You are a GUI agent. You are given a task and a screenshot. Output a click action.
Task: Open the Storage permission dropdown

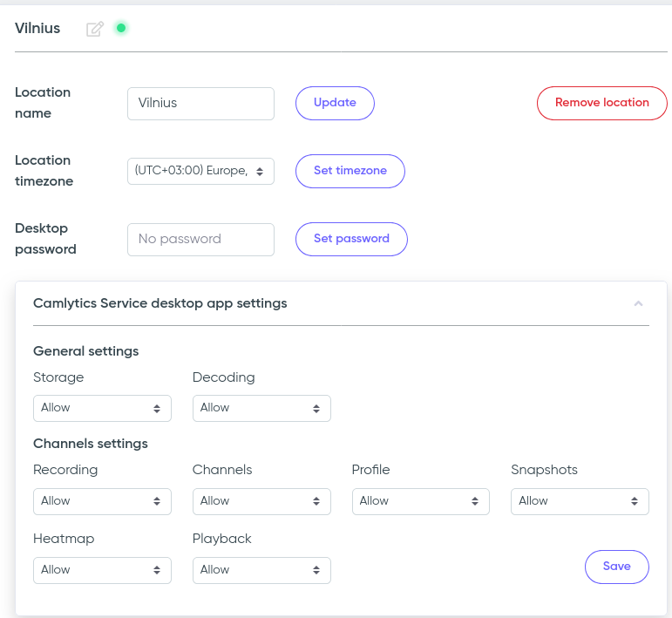[102, 408]
